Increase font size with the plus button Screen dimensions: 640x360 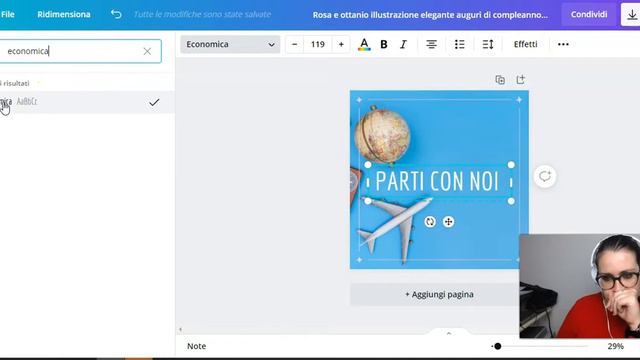pos(341,44)
